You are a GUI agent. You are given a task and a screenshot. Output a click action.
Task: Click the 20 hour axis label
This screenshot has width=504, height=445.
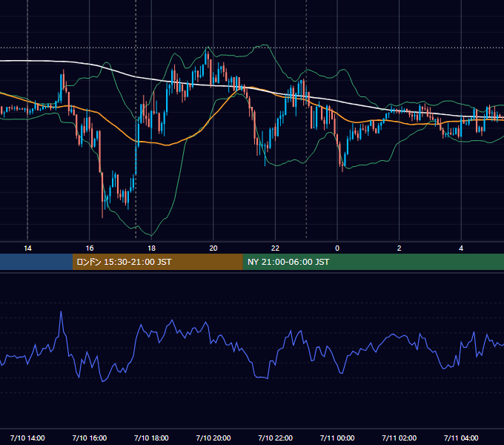pyautogui.click(x=213, y=248)
